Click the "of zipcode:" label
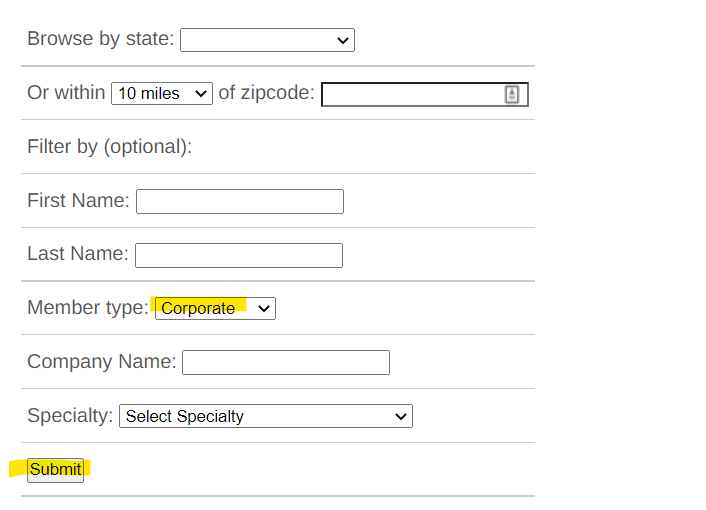The width and height of the screenshot is (706, 510). [x=266, y=93]
